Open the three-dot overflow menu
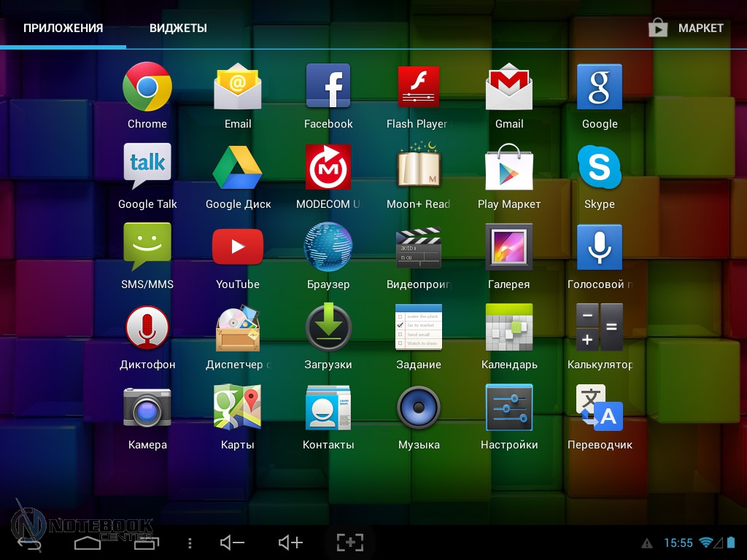Screen dimensions: 747x560 click(190, 543)
